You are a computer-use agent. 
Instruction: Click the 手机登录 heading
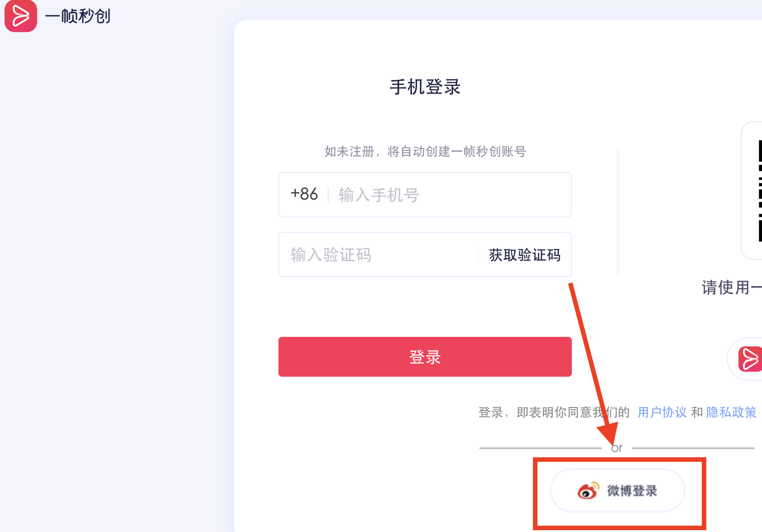[x=425, y=87]
